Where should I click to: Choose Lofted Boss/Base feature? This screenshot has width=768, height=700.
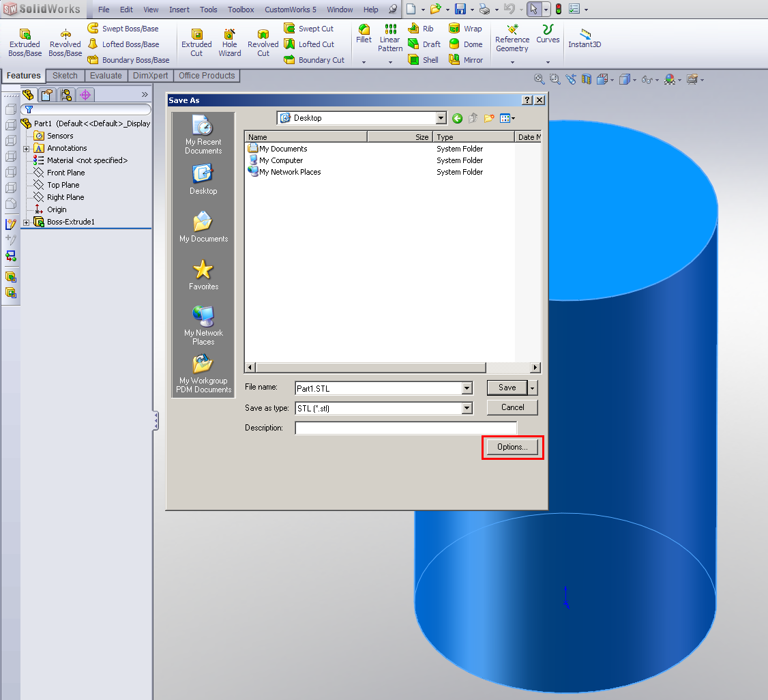tap(124, 44)
